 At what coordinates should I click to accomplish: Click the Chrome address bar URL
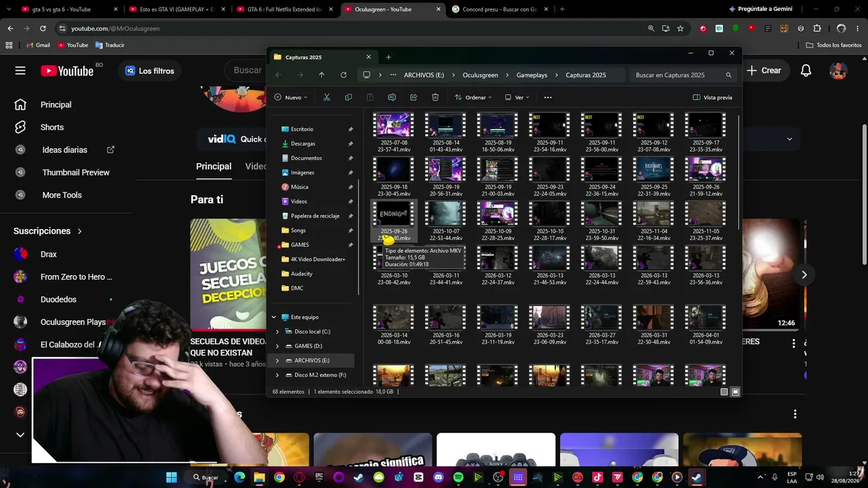[x=115, y=28]
